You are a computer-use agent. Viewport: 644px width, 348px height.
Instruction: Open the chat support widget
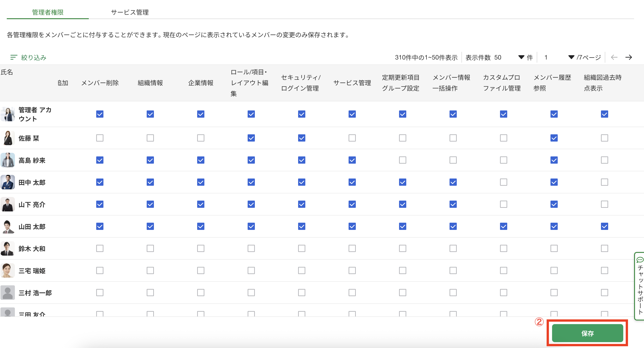coord(640,286)
